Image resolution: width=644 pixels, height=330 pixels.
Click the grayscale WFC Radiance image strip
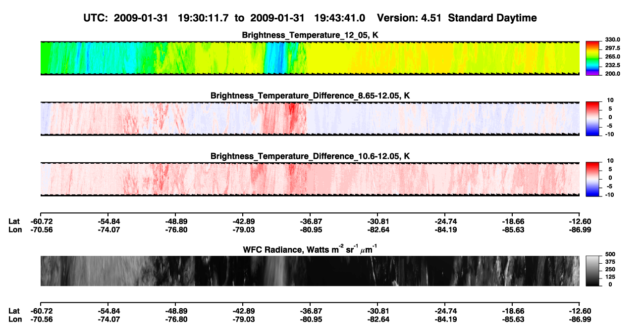(310, 271)
